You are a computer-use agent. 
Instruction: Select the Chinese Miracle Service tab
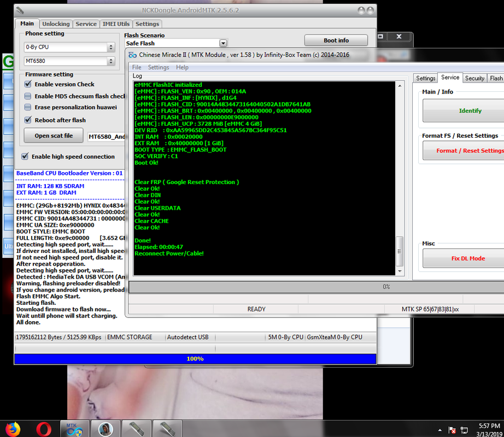(450, 78)
